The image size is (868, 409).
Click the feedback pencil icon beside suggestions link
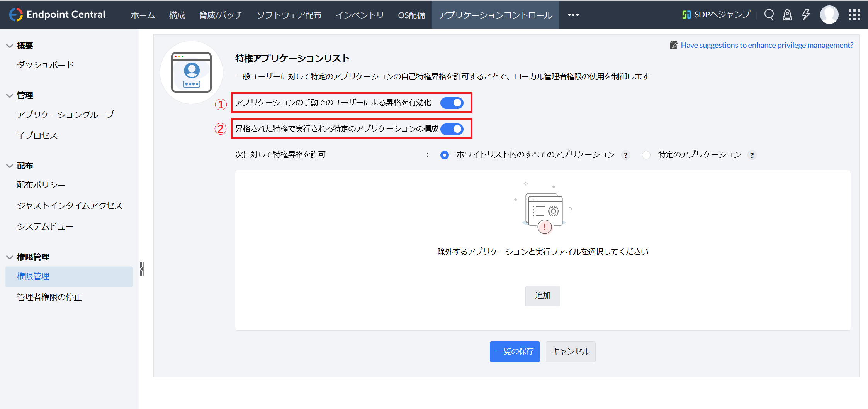click(x=673, y=45)
